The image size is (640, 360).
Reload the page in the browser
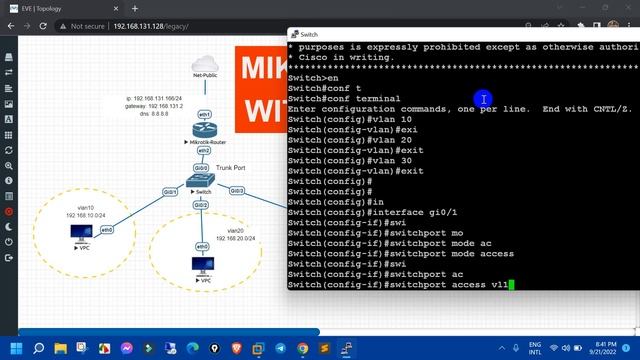tap(43, 26)
